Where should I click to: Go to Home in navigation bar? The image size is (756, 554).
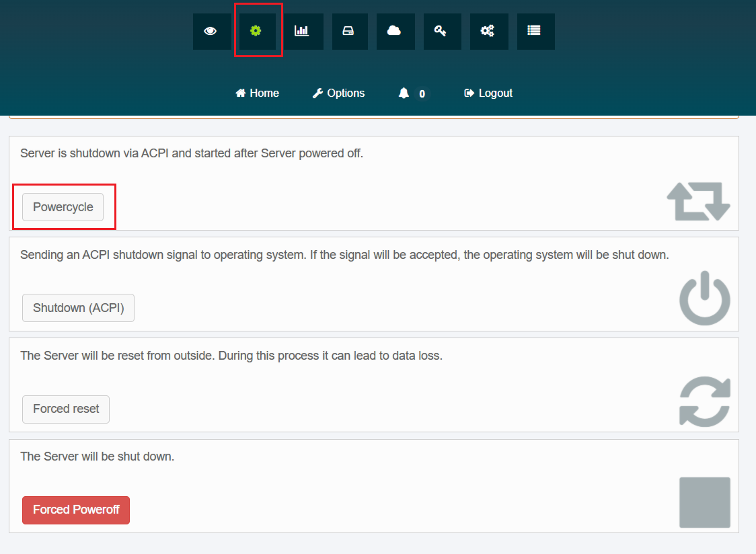(257, 93)
